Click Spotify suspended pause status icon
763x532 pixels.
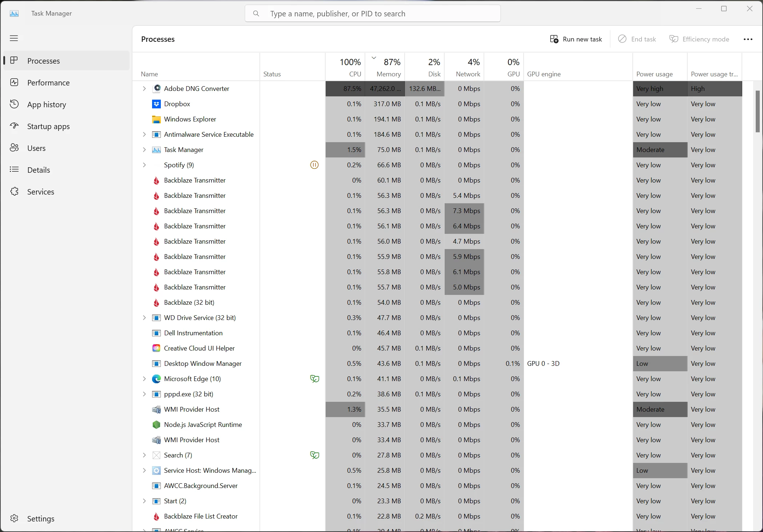pos(314,165)
